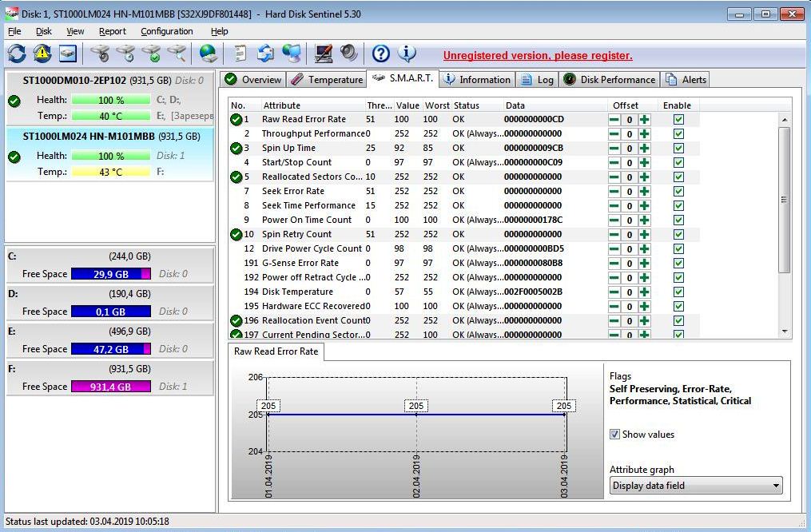Go to the Alerts tab

coord(686,80)
